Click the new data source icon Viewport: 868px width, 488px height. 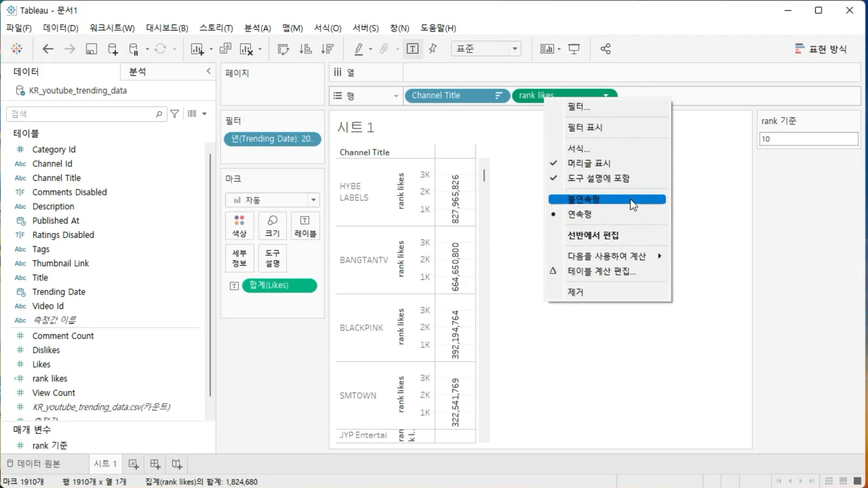(x=113, y=49)
